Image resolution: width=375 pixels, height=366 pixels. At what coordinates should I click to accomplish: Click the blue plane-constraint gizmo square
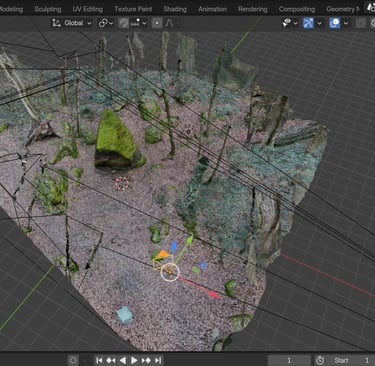tap(202, 265)
